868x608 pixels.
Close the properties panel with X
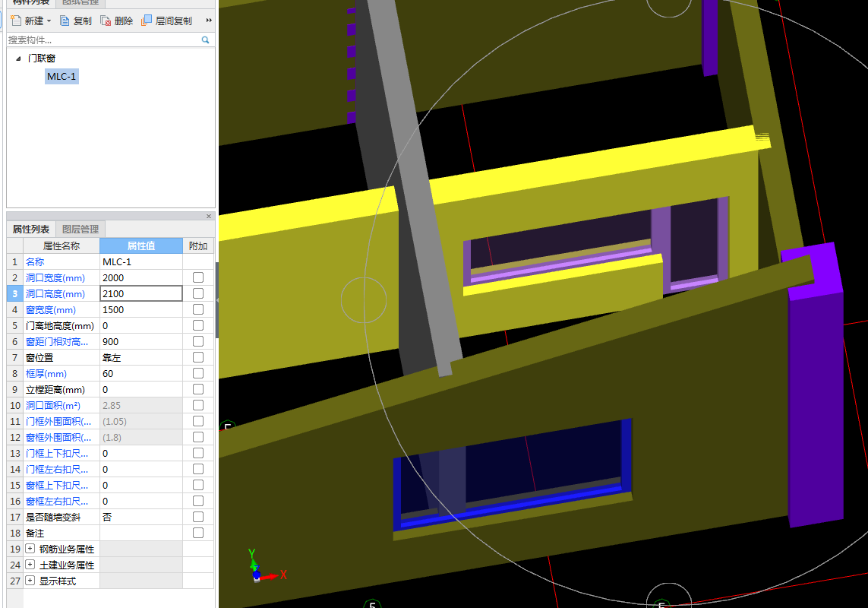(209, 216)
